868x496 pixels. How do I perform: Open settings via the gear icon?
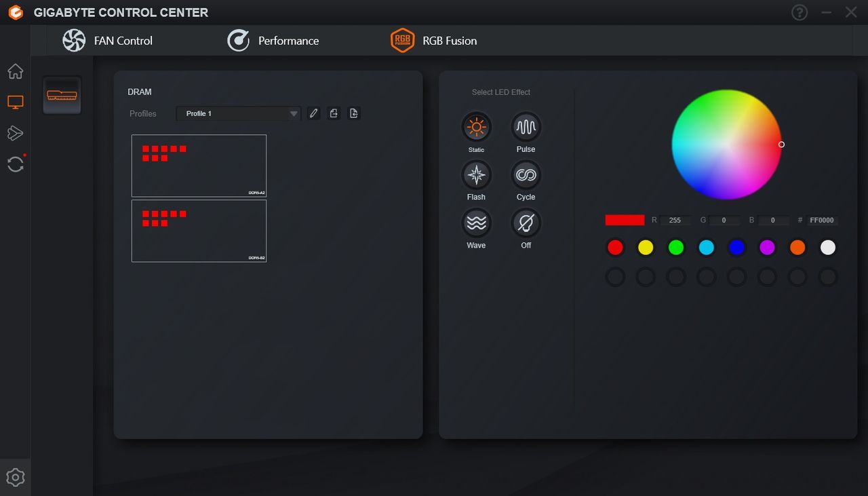15,477
